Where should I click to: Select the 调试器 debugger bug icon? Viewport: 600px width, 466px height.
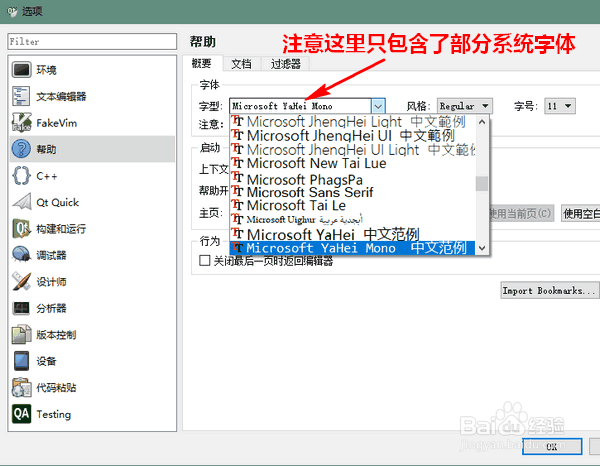click(x=21, y=255)
